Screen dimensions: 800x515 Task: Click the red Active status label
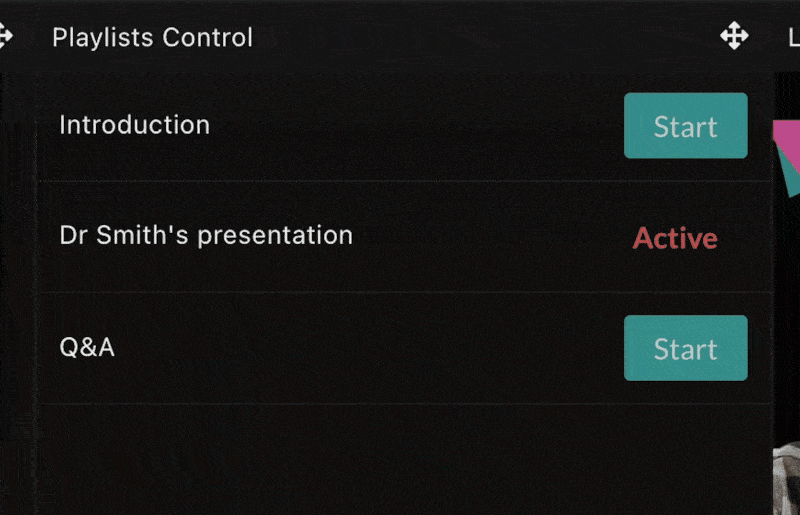[675, 238]
